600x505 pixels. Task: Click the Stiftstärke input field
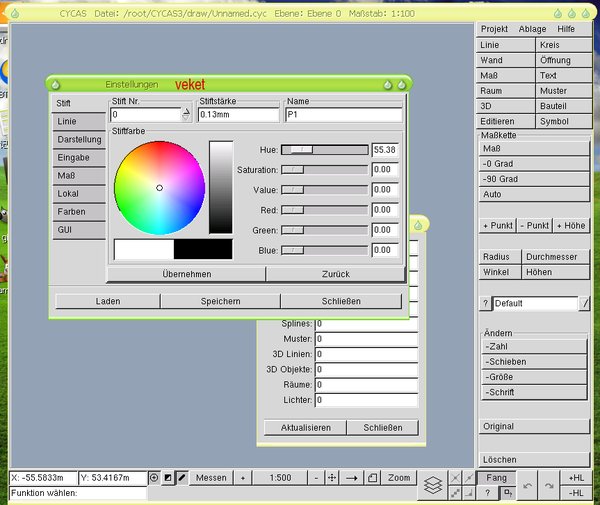239,115
